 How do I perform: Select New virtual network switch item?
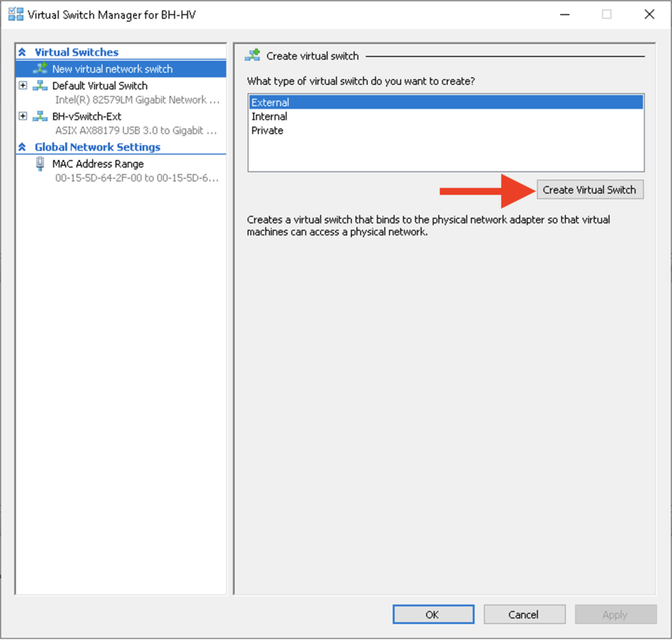121,69
